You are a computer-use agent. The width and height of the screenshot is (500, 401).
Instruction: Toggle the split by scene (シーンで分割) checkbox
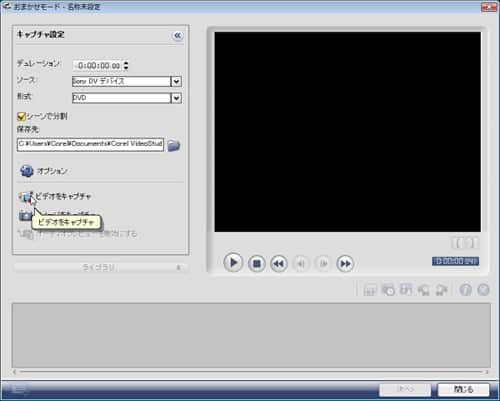click(21, 116)
